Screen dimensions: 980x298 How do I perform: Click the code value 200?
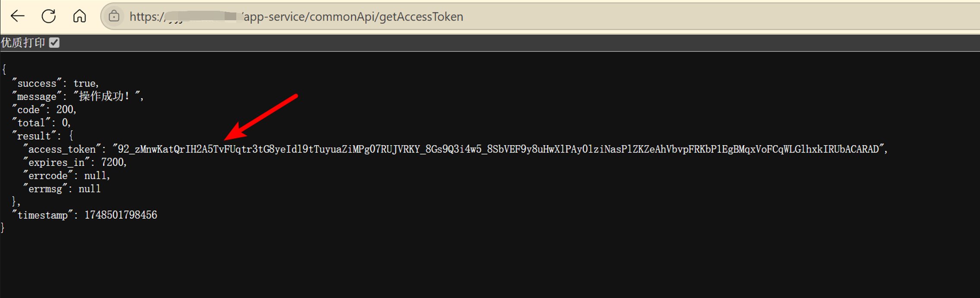[65, 109]
